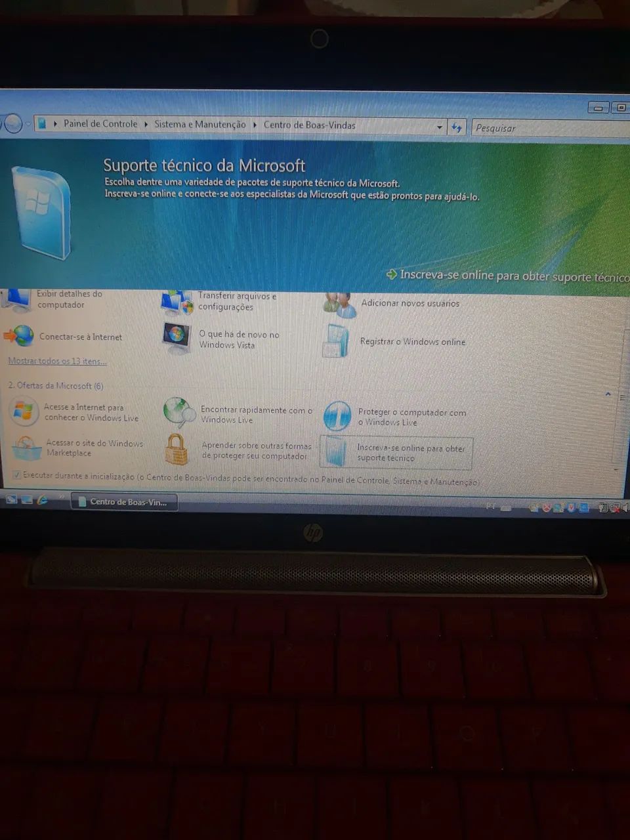
Task: Click 'Mostrar todos os 13 itens...' link
Action: (57, 361)
